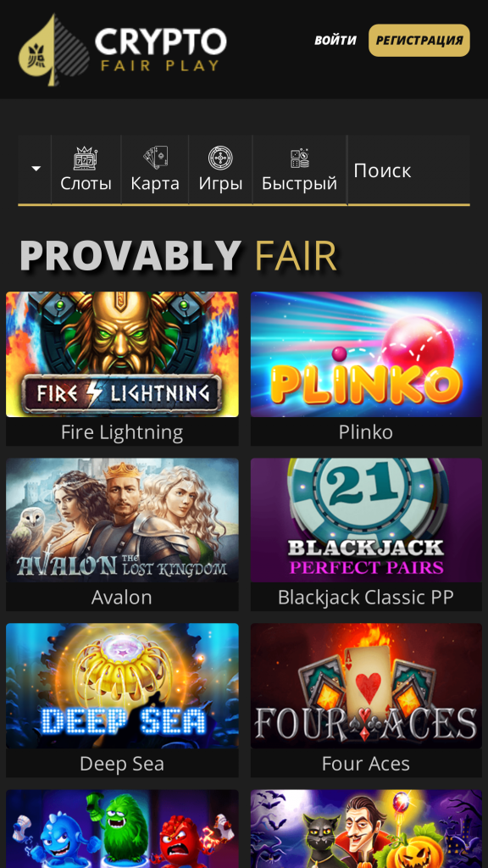Launch the Deep Sea game thumbnail

[122, 686]
